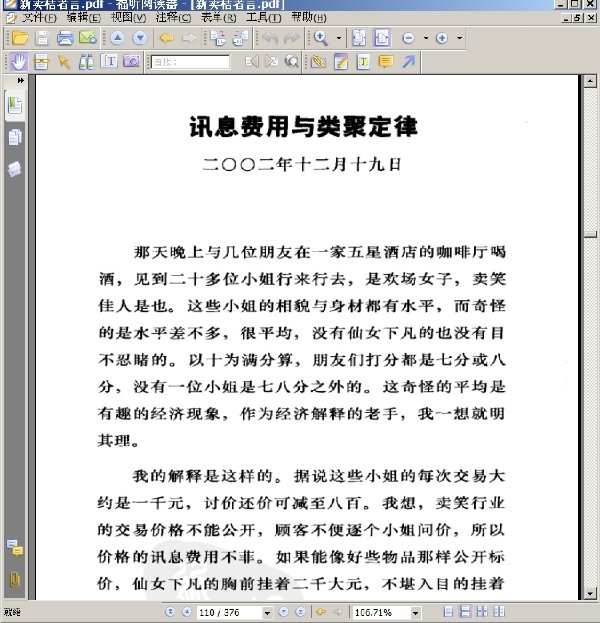Viewport: 600px width, 623px height.
Task: Activate the Typewriter text tool
Action: click(108, 62)
